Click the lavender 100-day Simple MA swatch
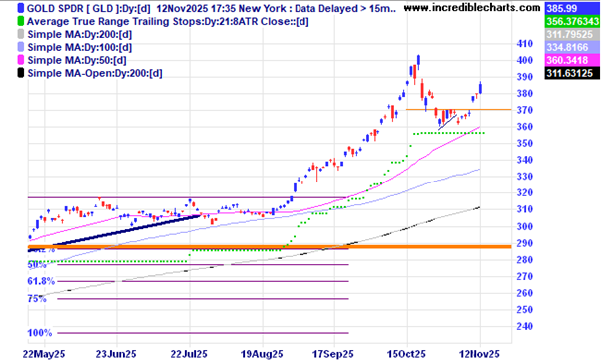The image size is (601, 364). pyautogui.click(x=21, y=47)
